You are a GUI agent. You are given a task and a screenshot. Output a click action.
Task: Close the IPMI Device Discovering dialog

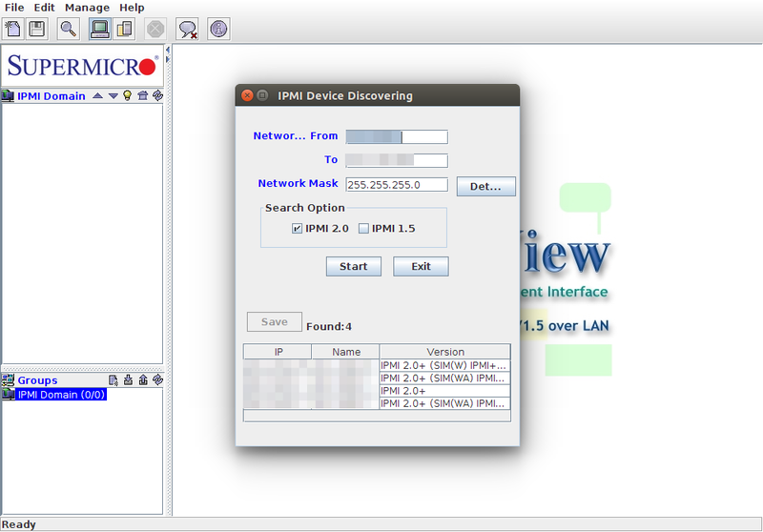pyautogui.click(x=247, y=95)
